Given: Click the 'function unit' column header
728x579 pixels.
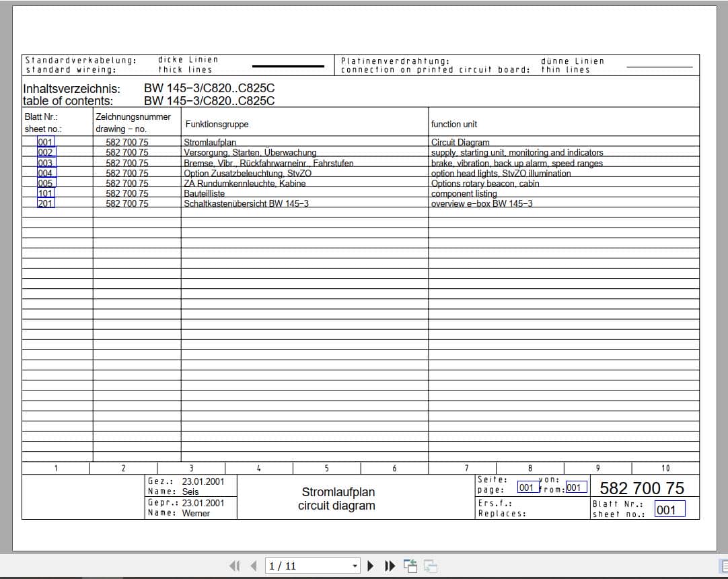Looking at the screenshot, I should coord(454,124).
